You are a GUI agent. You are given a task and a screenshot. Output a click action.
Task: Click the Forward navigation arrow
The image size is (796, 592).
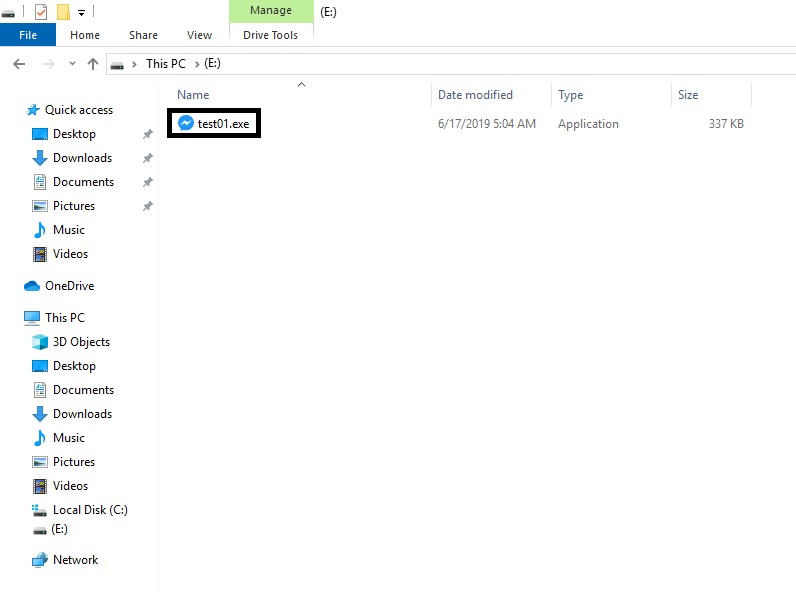[49, 64]
